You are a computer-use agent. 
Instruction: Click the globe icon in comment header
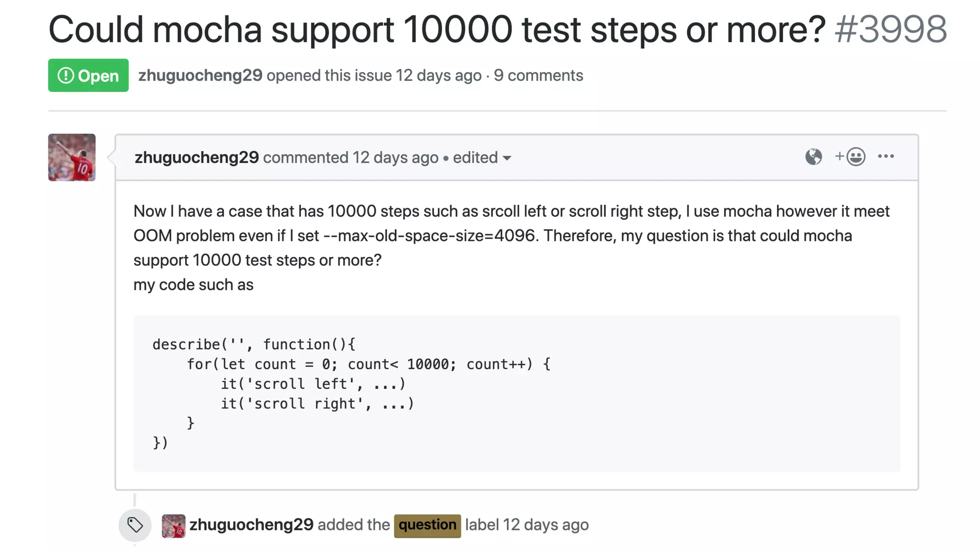[813, 157]
